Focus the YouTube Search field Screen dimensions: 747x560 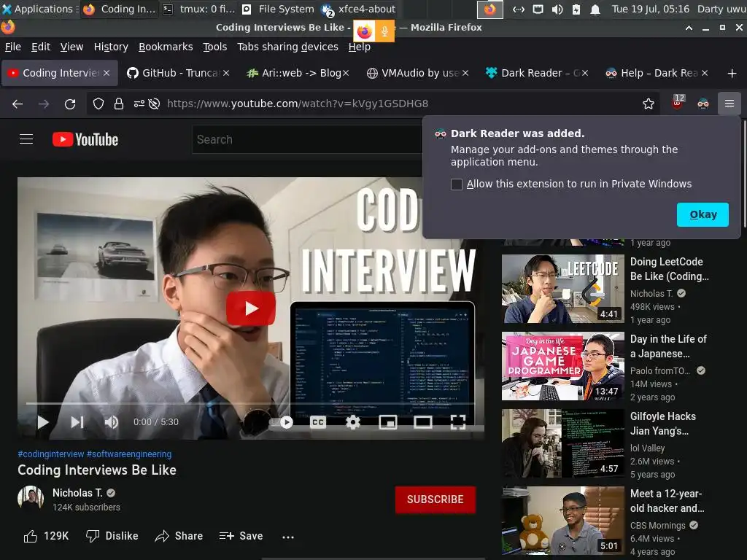click(x=307, y=139)
